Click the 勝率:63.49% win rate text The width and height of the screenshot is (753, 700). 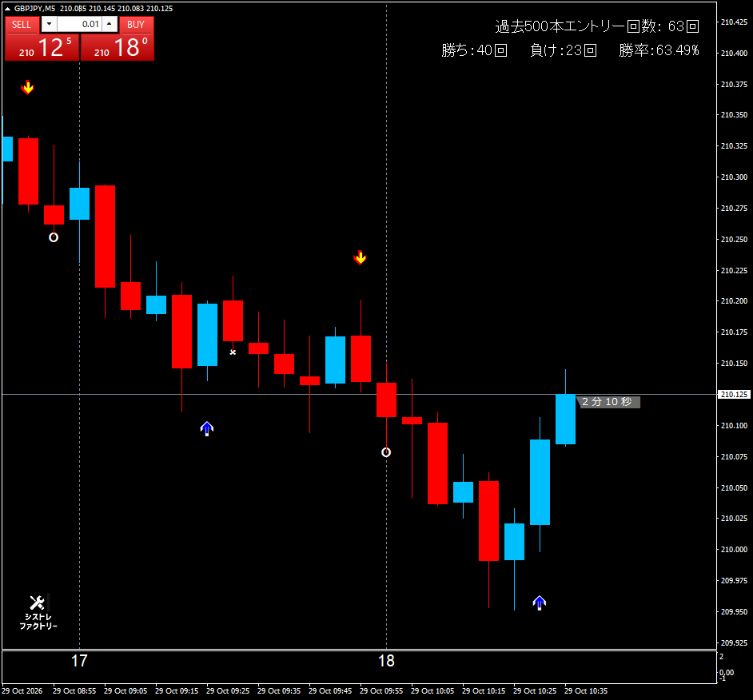tap(659, 50)
